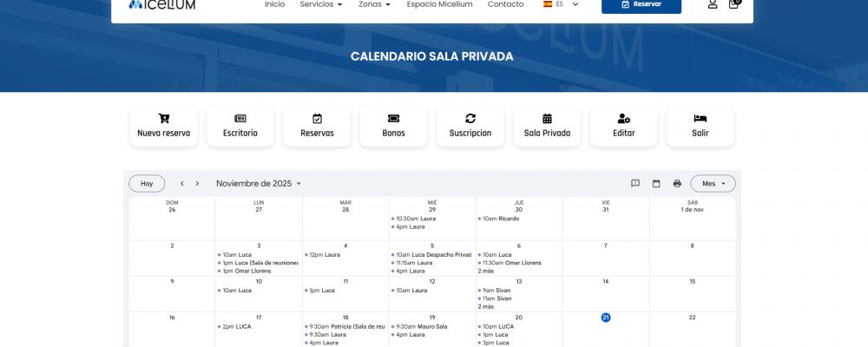The width and height of the screenshot is (868, 347).
Task: Open 10am Luca Despacho Privado event
Action: coord(431,254)
